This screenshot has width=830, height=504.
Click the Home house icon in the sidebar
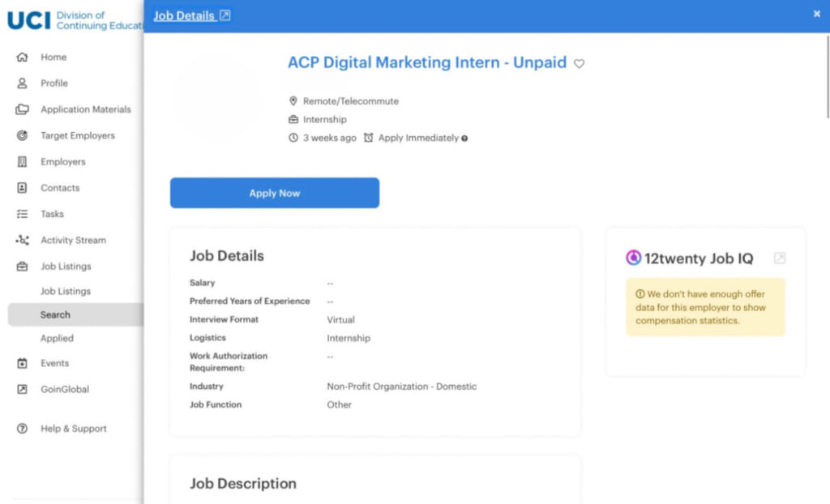(x=22, y=57)
